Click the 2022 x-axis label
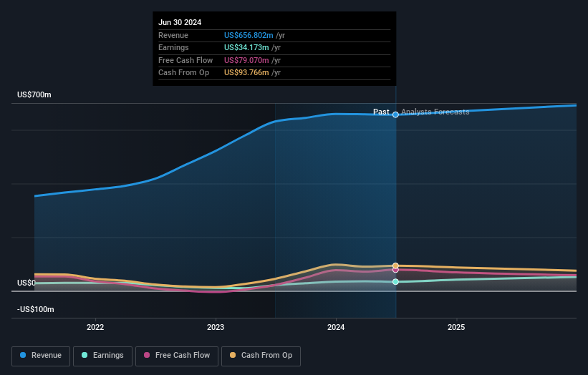This screenshot has height=375, width=588. [x=95, y=327]
